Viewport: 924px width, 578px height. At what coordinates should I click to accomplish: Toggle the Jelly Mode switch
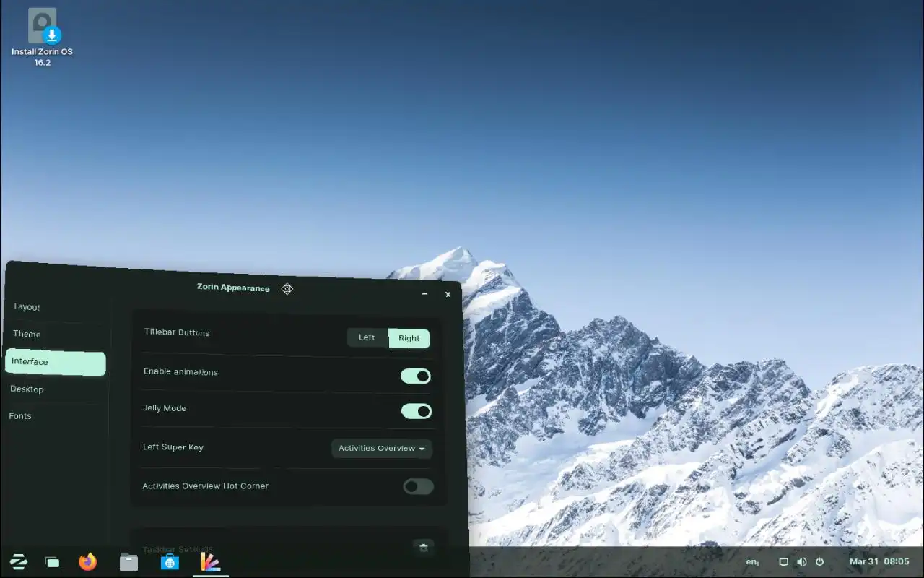tap(417, 411)
